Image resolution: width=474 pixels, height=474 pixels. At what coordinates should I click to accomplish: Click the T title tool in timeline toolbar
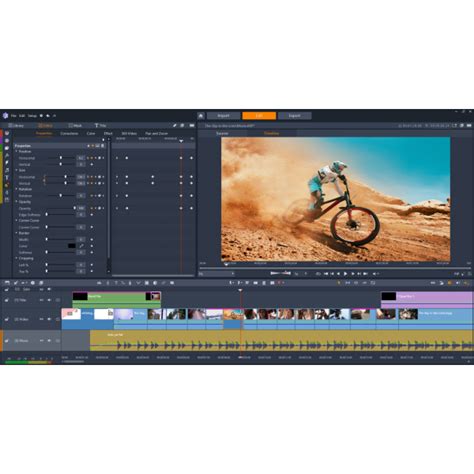[x=116, y=283]
